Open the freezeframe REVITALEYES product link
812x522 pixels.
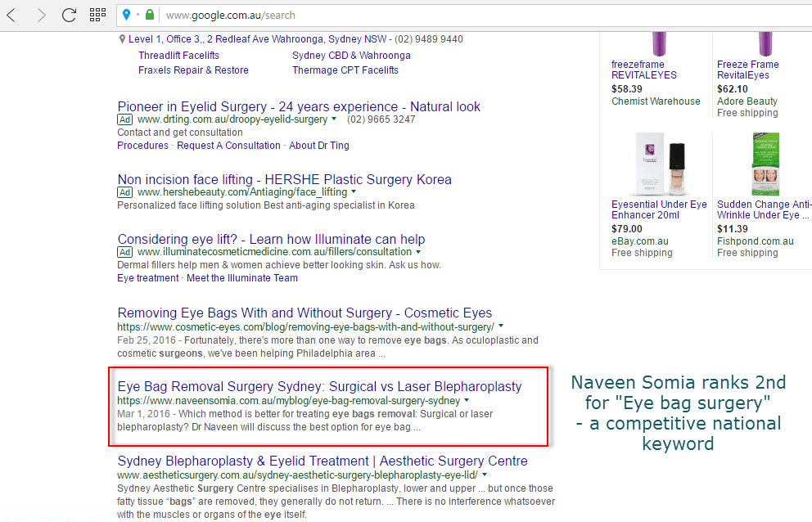(643, 70)
